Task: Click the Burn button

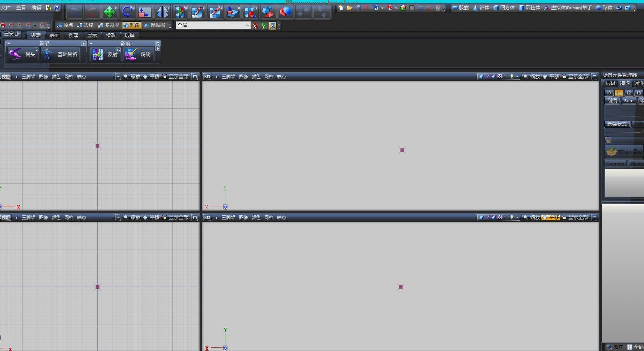Action: click(x=629, y=101)
